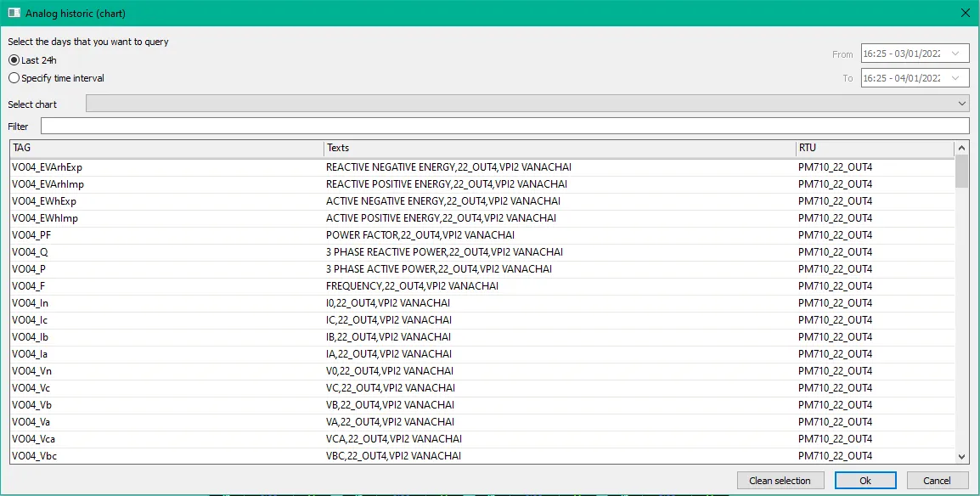The height and width of the screenshot is (496, 980).
Task: Pick the VO04_EWhImp tag
Action: coord(482,218)
